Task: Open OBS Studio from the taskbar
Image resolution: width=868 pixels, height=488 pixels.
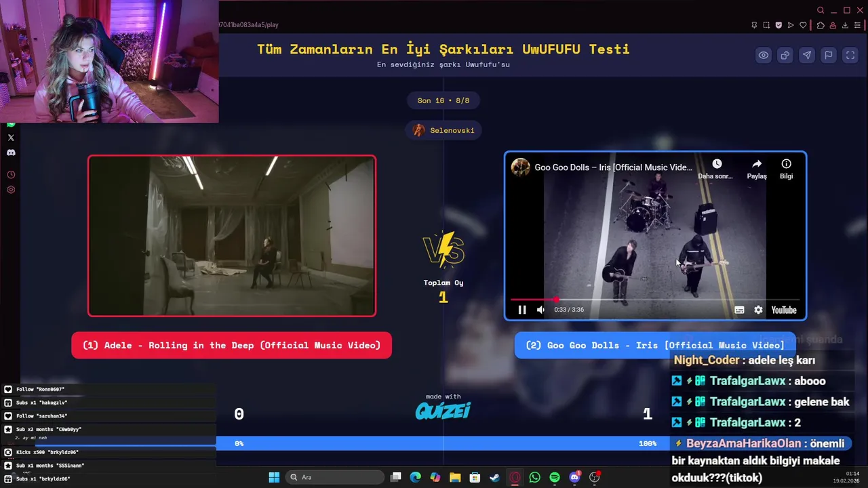Action: pos(595,477)
